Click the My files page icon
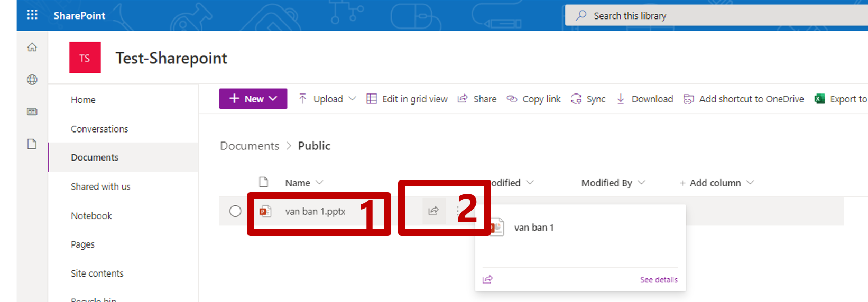Viewport: 868px width, 302px height. coord(32,144)
